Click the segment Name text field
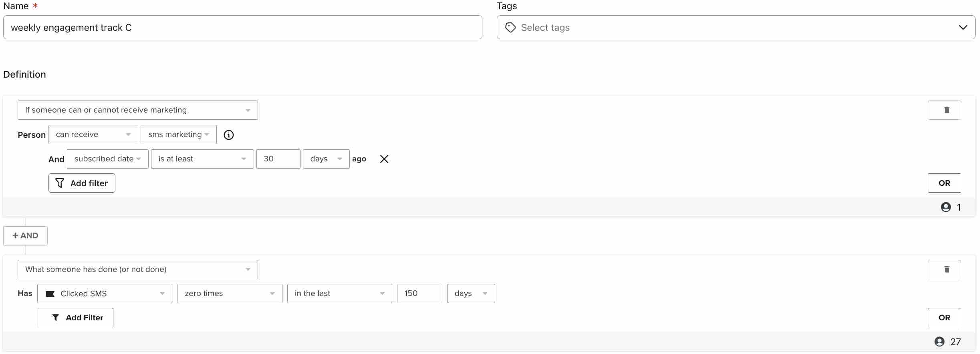The image size is (980, 354). point(242,27)
